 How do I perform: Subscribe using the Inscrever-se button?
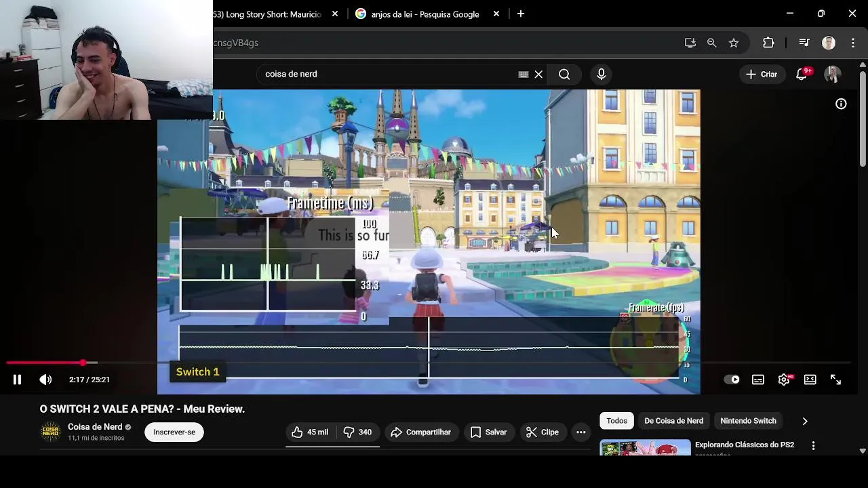tap(174, 432)
